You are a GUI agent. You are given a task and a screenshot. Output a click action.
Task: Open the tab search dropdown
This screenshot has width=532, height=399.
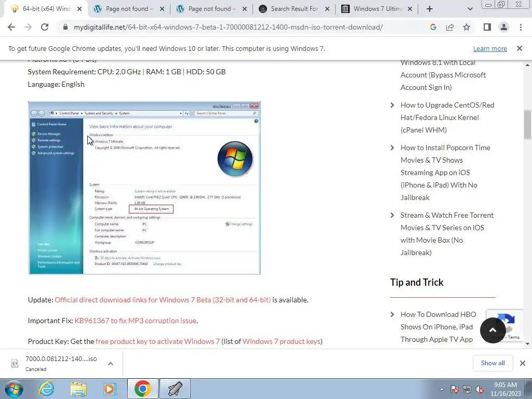(470, 9)
